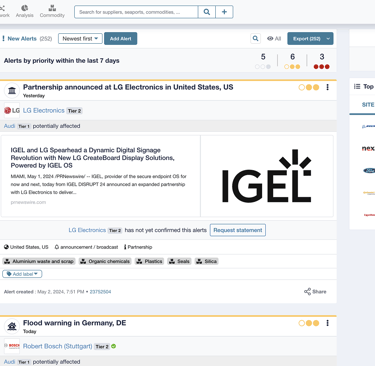Click the Request statement button

[238, 230]
